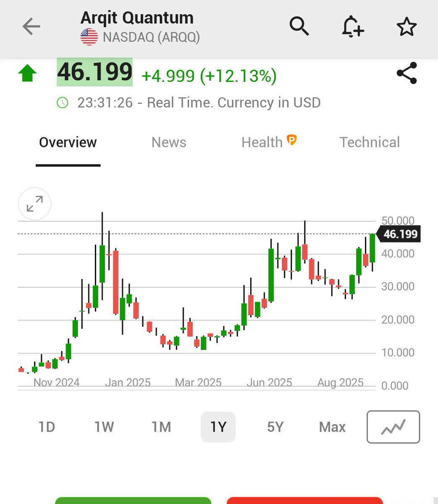Add ARQQ to watchlist with star icon
This screenshot has width=438, height=504.
click(407, 27)
